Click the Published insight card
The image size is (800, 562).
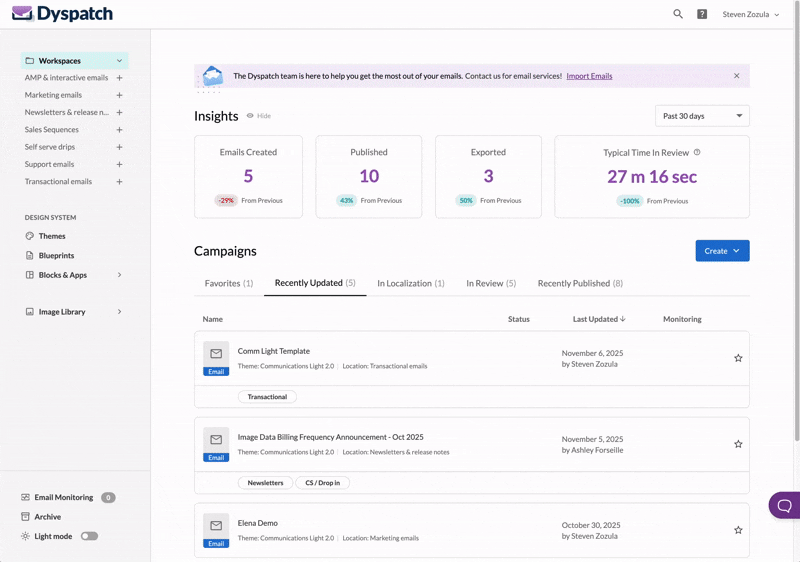368,176
